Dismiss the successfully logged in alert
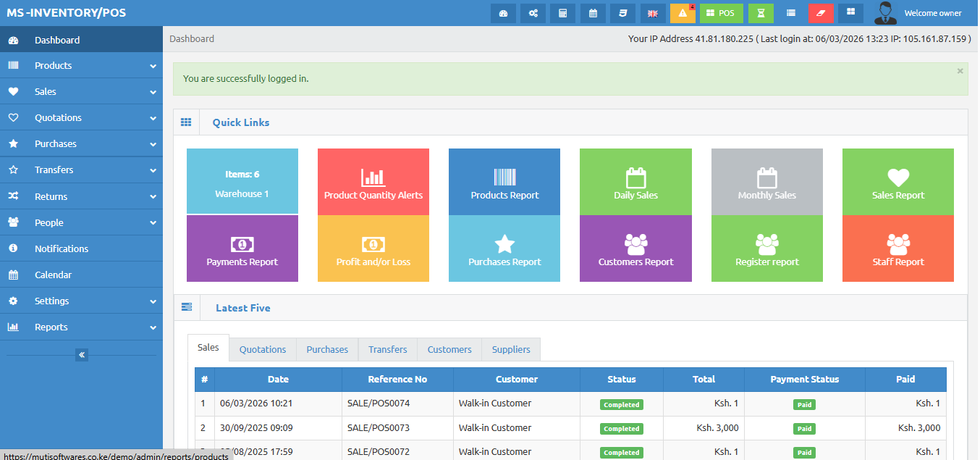 960,71
